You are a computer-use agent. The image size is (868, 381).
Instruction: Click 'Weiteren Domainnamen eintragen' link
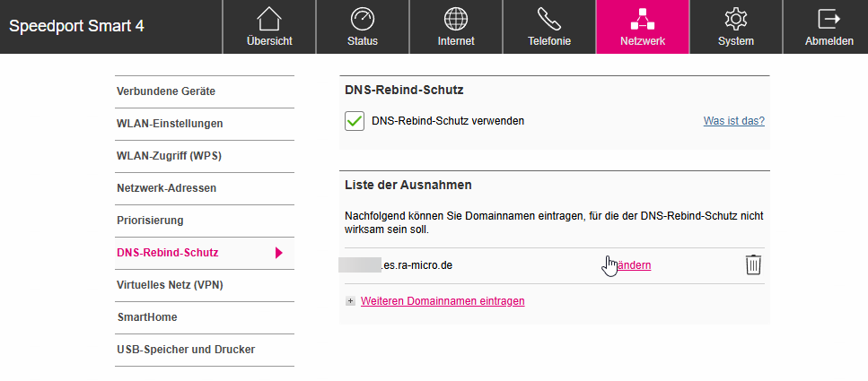443,301
